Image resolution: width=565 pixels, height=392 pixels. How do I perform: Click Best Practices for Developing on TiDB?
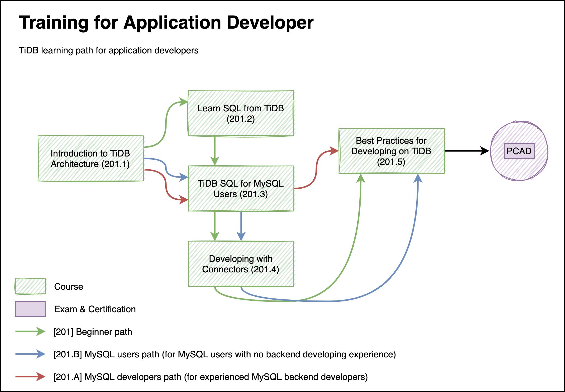pyautogui.click(x=391, y=151)
